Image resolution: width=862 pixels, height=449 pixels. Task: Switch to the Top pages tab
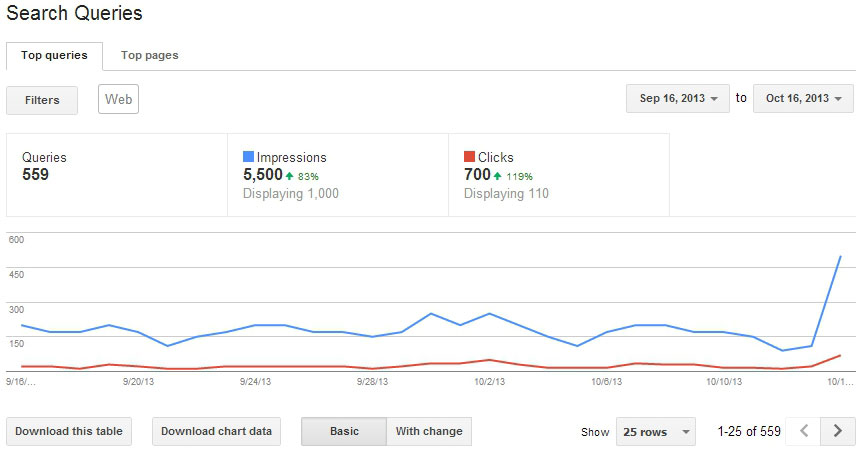pos(150,55)
